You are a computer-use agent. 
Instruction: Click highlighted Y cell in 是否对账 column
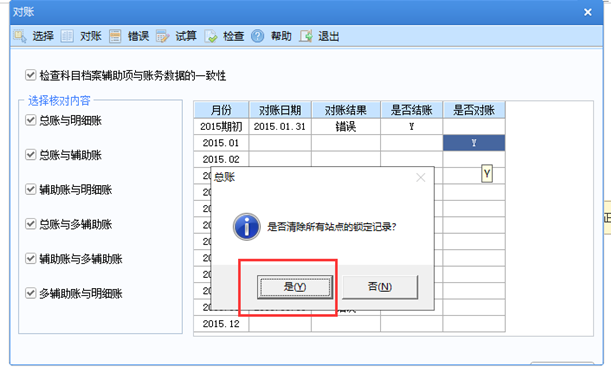click(474, 143)
